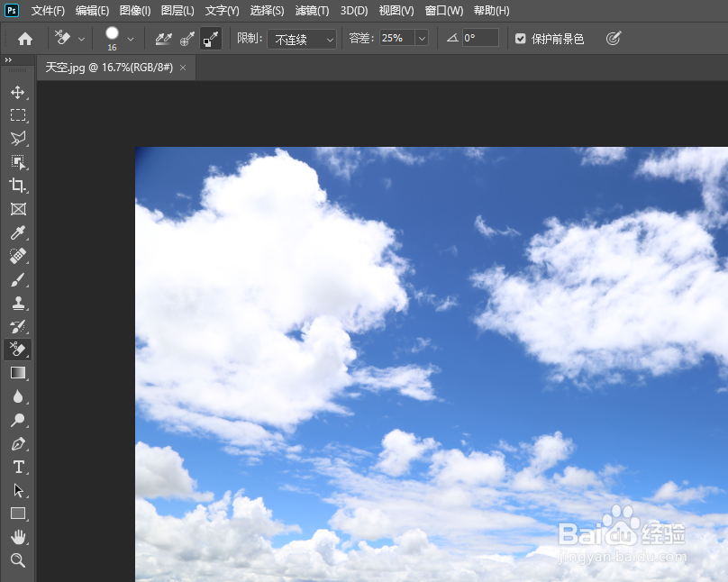Enable Sampling Continuous option

click(x=163, y=39)
